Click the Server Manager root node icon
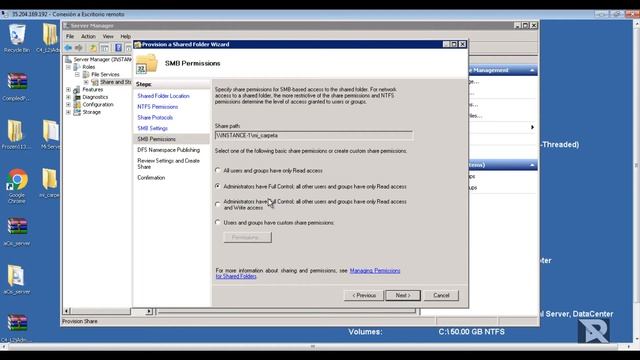The height and width of the screenshot is (360, 640). point(69,60)
